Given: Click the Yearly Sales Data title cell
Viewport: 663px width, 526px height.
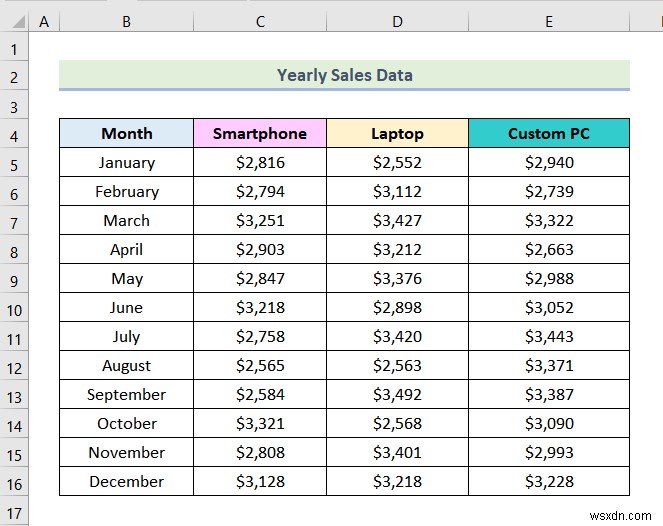Looking at the screenshot, I should (344, 75).
